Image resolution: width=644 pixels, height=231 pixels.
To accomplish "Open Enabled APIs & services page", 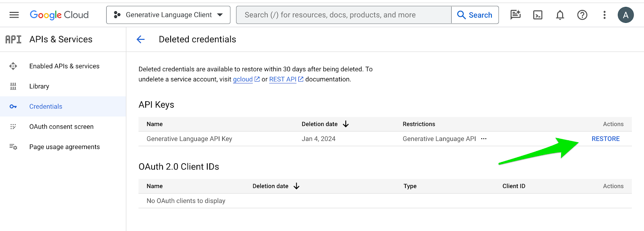I will click(x=64, y=66).
